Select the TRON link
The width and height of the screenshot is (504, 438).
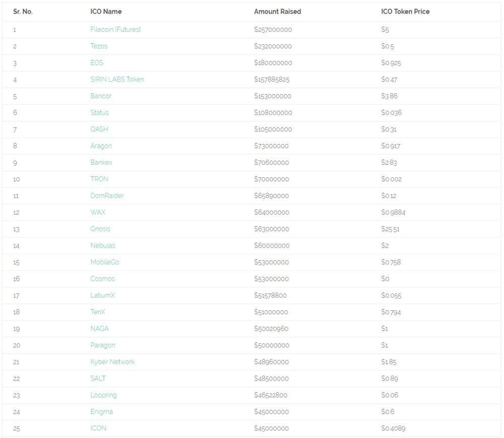99,179
